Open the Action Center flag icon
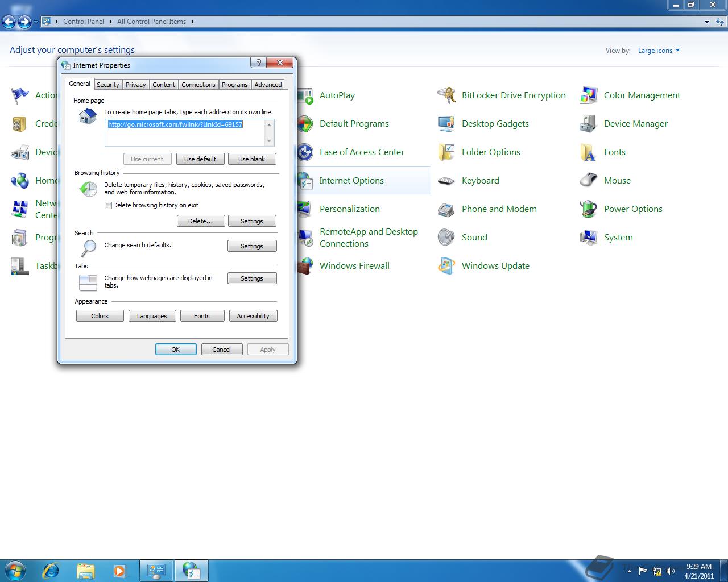The height and width of the screenshot is (582, 728). click(20, 95)
